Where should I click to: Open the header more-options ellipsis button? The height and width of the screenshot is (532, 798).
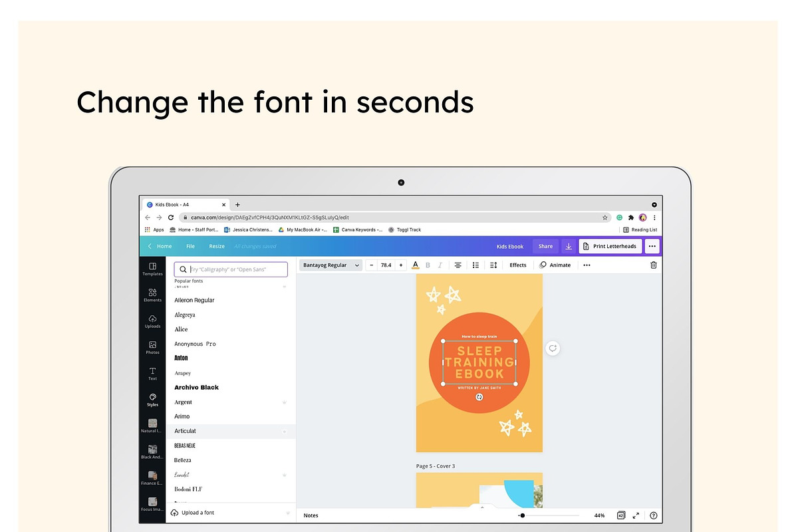(652, 246)
